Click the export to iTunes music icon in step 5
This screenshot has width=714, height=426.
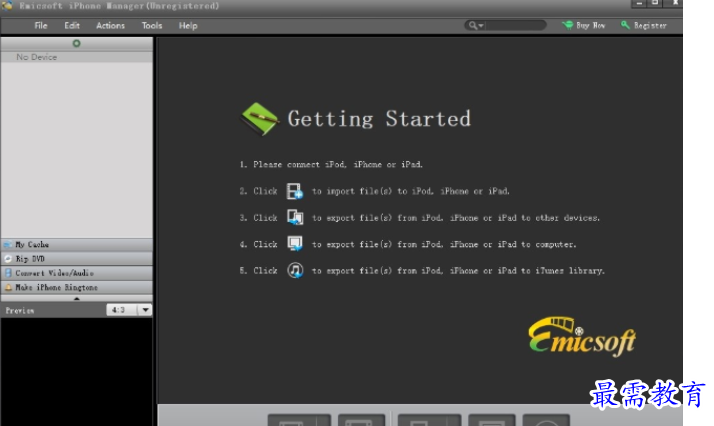coord(295,270)
